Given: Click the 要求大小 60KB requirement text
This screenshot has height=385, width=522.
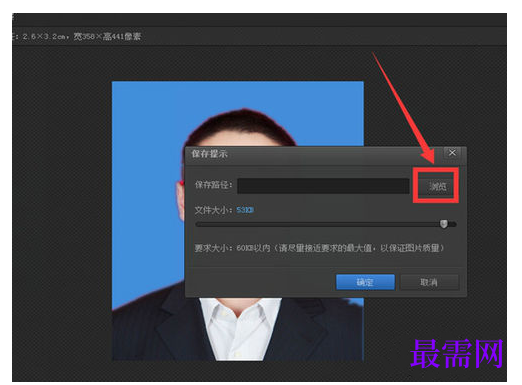Looking at the screenshot, I should click(319, 248).
